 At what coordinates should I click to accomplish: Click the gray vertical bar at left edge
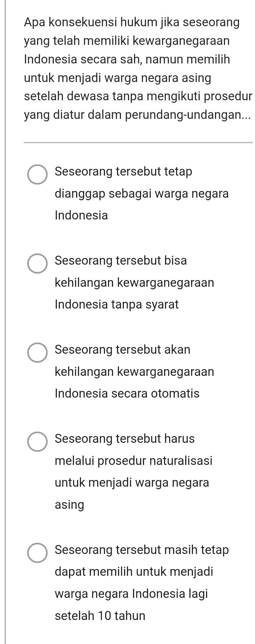[5, 322]
